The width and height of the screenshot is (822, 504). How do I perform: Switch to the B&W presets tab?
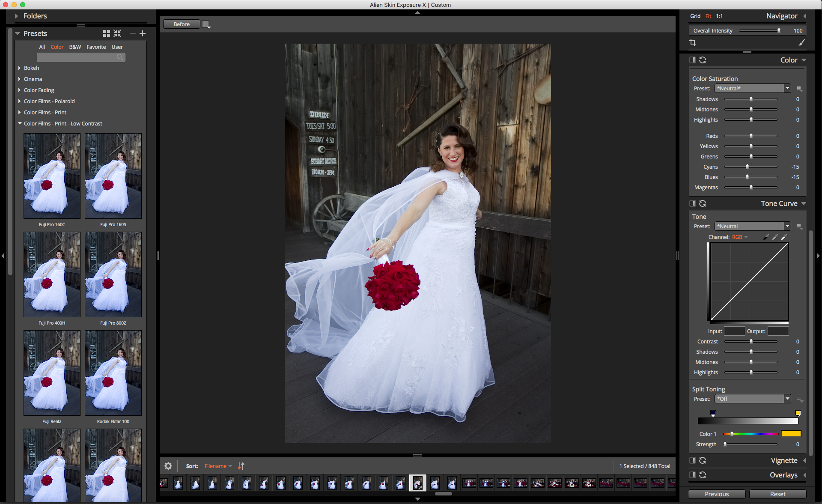(x=74, y=47)
